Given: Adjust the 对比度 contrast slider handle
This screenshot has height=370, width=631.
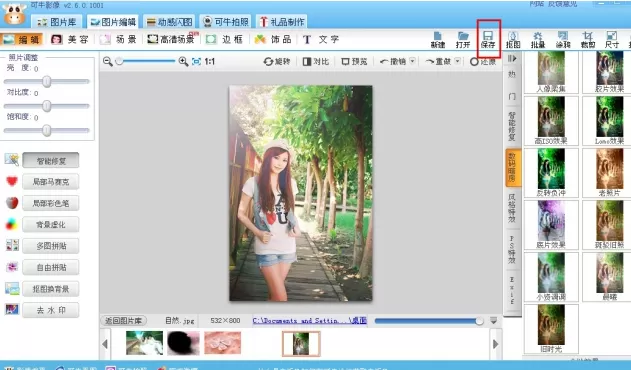Looking at the screenshot, I should point(47,106).
